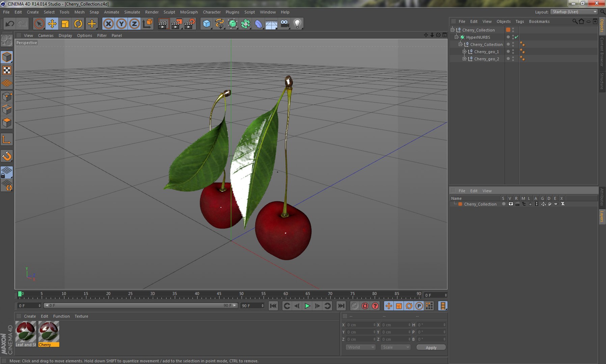Collapse Cherry_Collection root object
The width and height of the screenshot is (606, 364).
[453, 30]
